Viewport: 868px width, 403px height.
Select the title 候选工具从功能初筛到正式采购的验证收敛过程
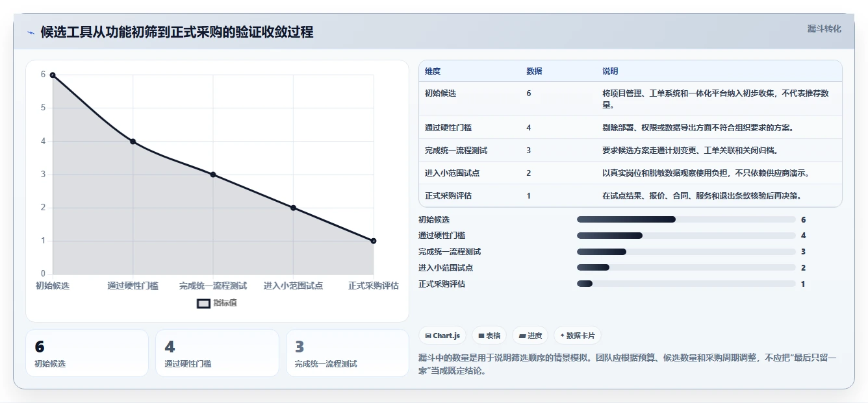point(177,32)
